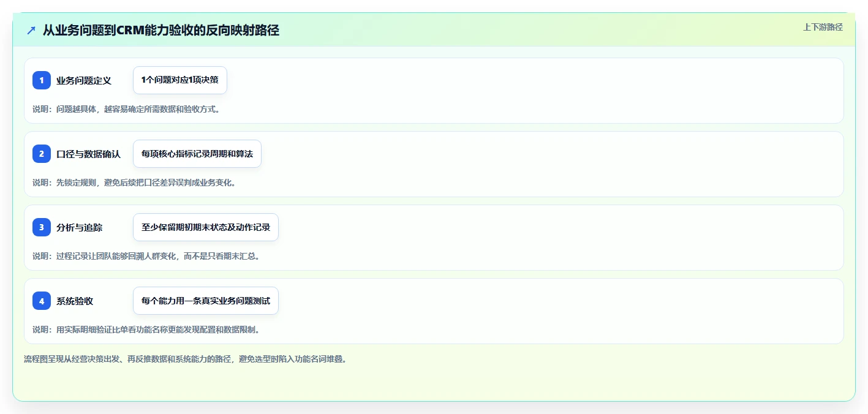
Task: Click the 上下游路径 label
Action: 823,27
